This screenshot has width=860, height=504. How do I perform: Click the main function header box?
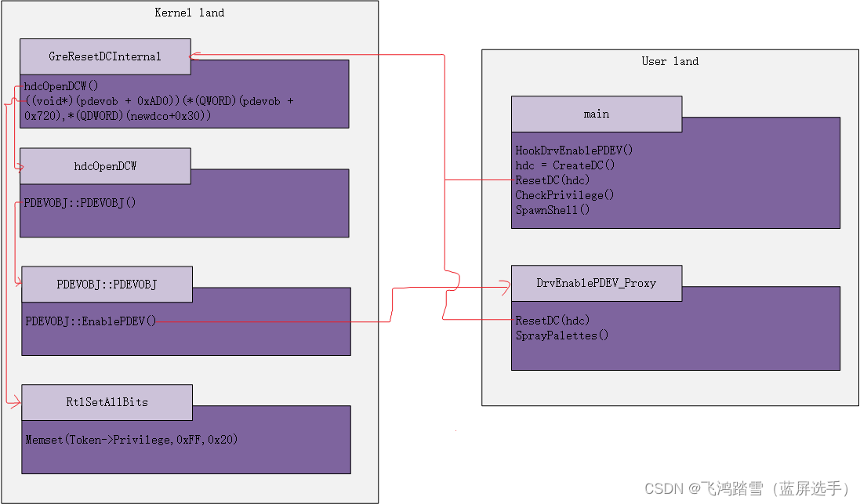pos(597,114)
